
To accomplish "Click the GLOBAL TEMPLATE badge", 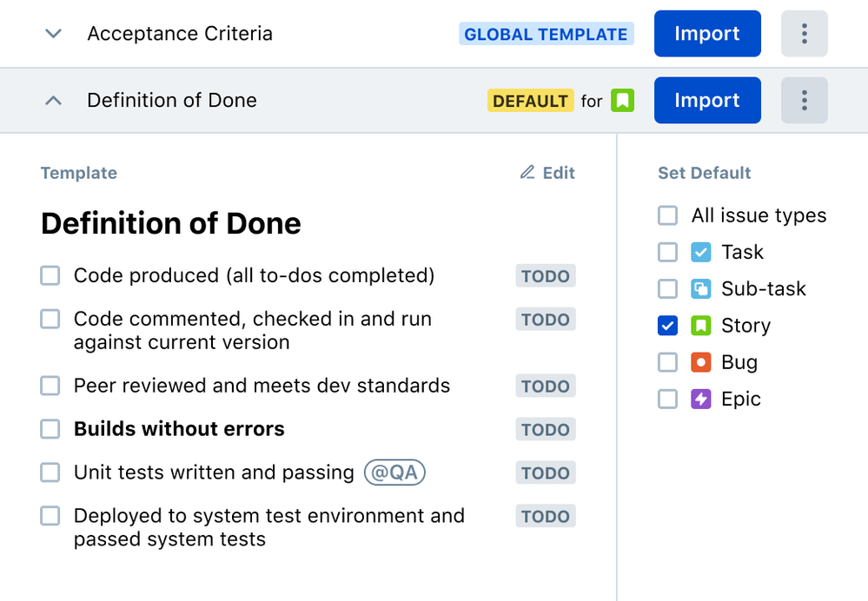I will pyautogui.click(x=546, y=33).
